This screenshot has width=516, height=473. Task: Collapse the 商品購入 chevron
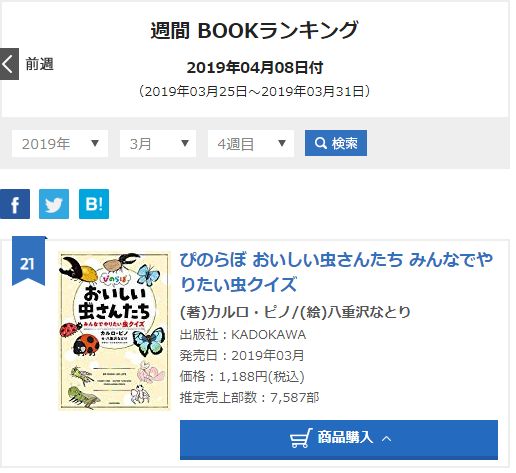point(386,439)
